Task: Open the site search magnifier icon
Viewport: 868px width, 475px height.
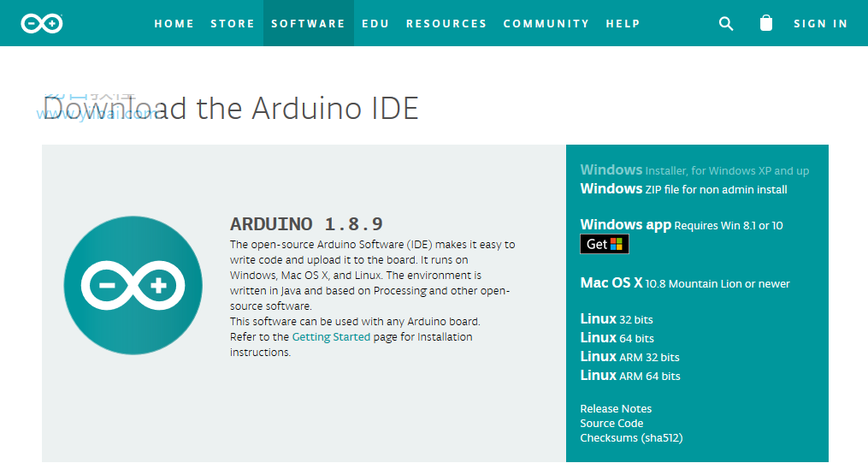Action: [726, 23]
